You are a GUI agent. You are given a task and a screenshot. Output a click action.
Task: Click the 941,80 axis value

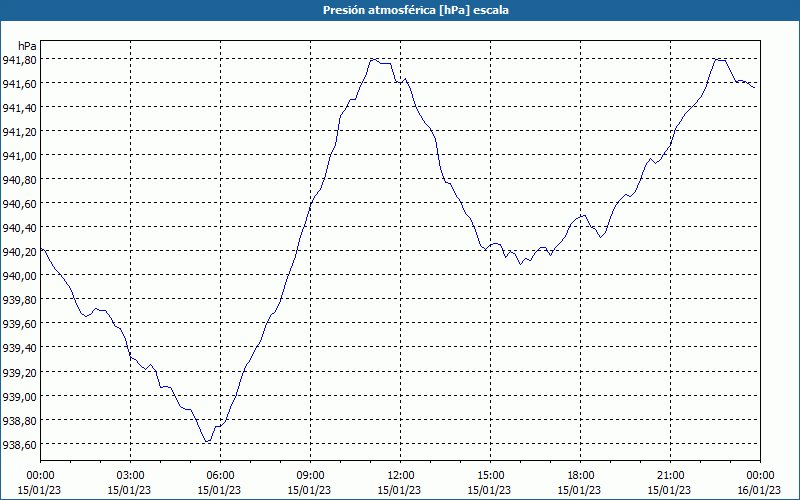19,60
